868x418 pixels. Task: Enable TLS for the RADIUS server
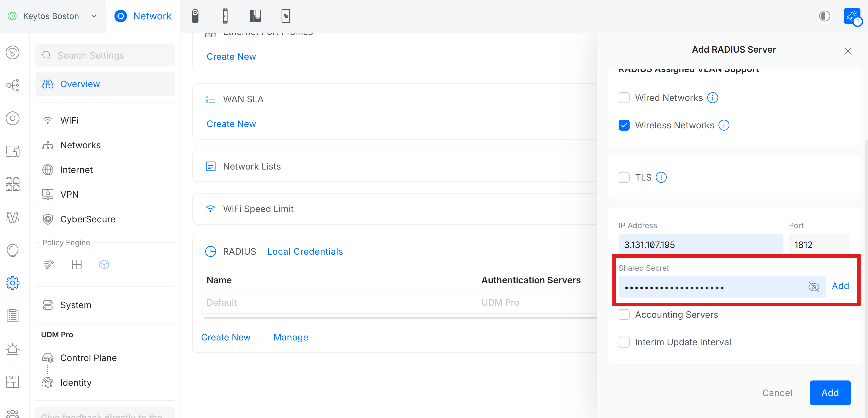624,177
